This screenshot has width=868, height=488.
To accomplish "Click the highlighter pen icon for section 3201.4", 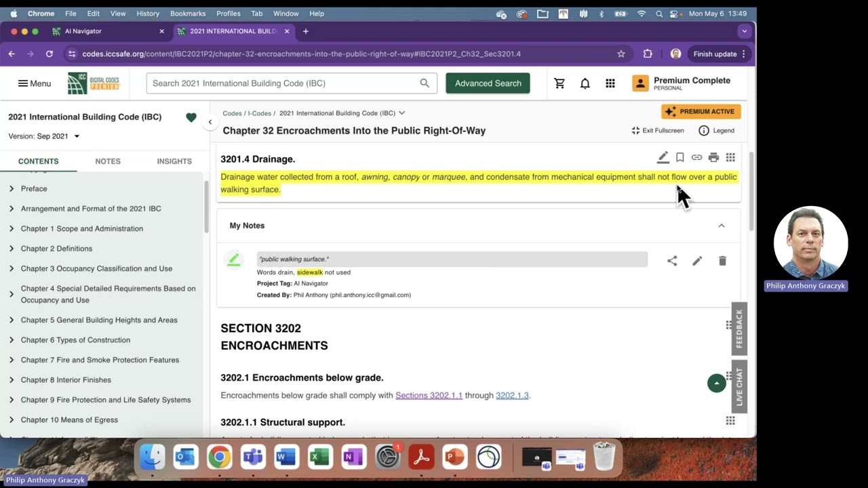I will point(663,157).
